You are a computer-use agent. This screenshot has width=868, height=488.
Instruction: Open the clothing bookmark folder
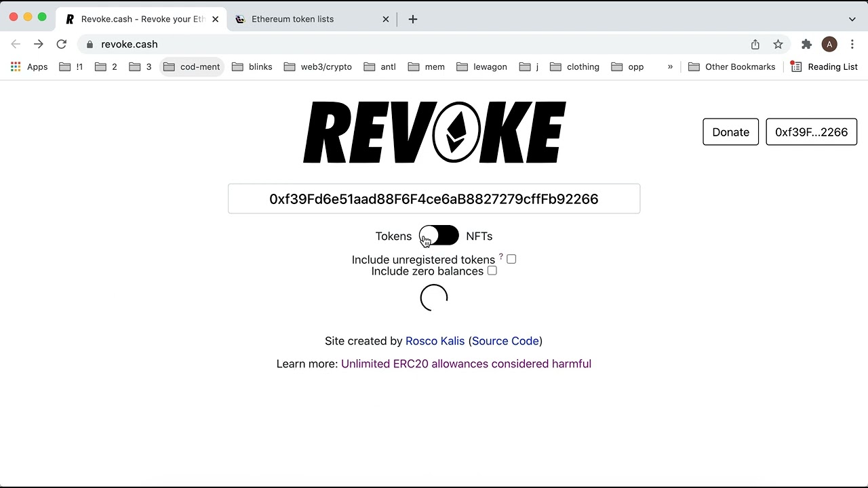[x=575, y=66]
